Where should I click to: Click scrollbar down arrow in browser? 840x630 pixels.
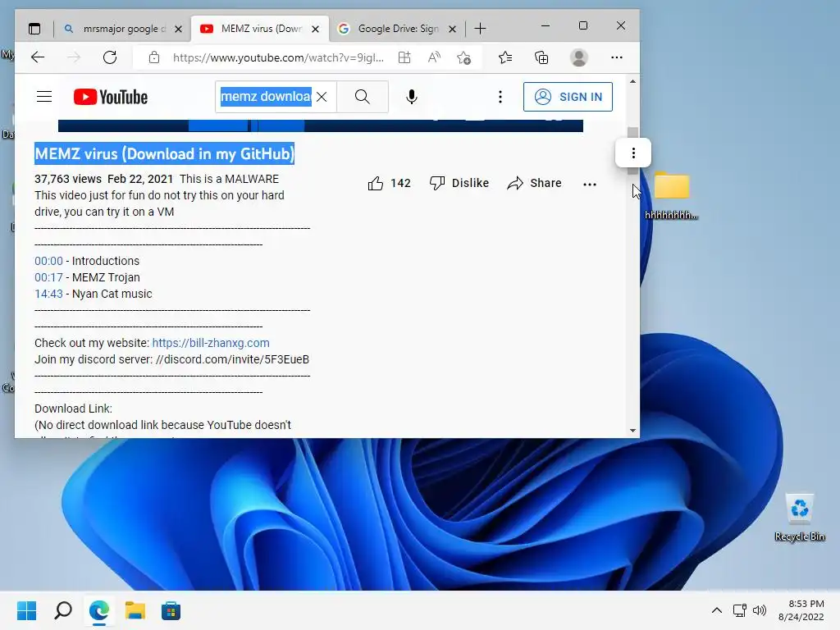[x=632, y=430]
